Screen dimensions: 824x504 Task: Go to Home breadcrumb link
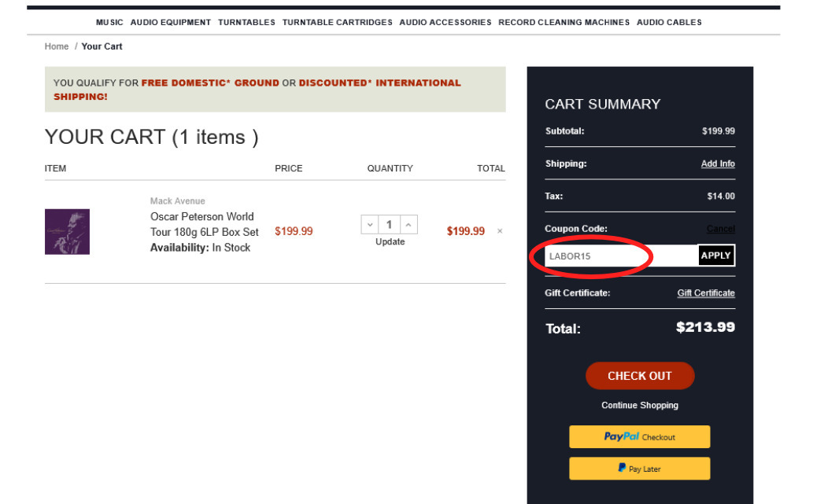click(x=56, y=46)
